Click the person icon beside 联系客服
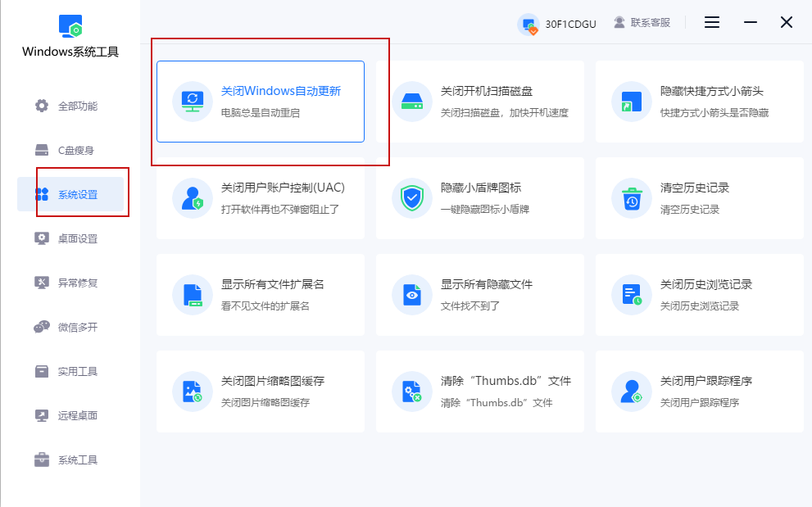Screen dimensions: 812x507 click(x=619, y=22)
